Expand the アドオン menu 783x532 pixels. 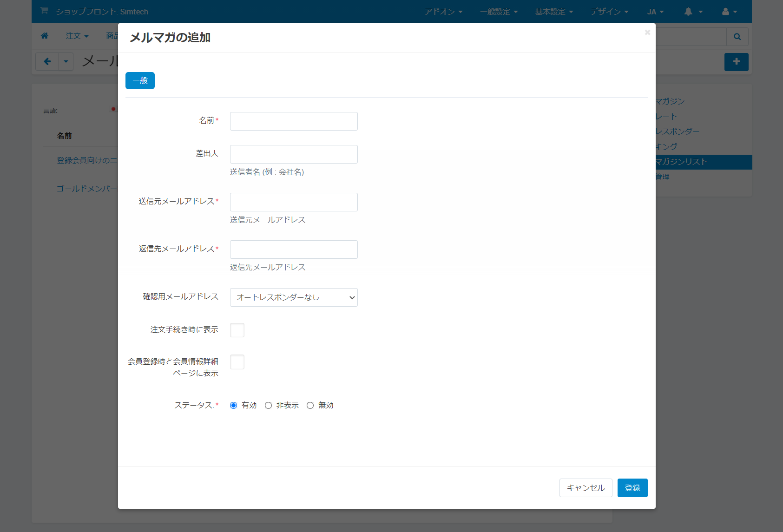point(443,12)
